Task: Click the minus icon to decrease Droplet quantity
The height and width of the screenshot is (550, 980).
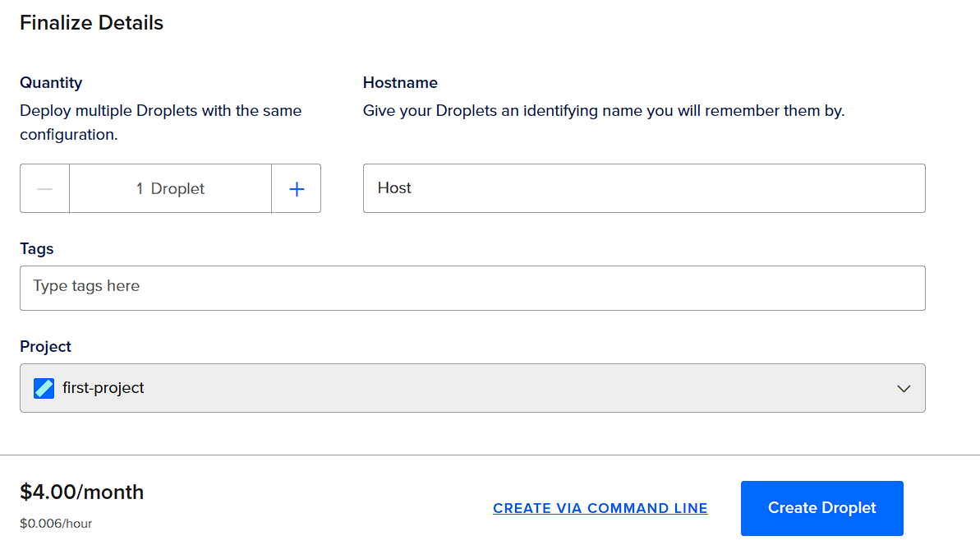Action: (x=45, y=189)
